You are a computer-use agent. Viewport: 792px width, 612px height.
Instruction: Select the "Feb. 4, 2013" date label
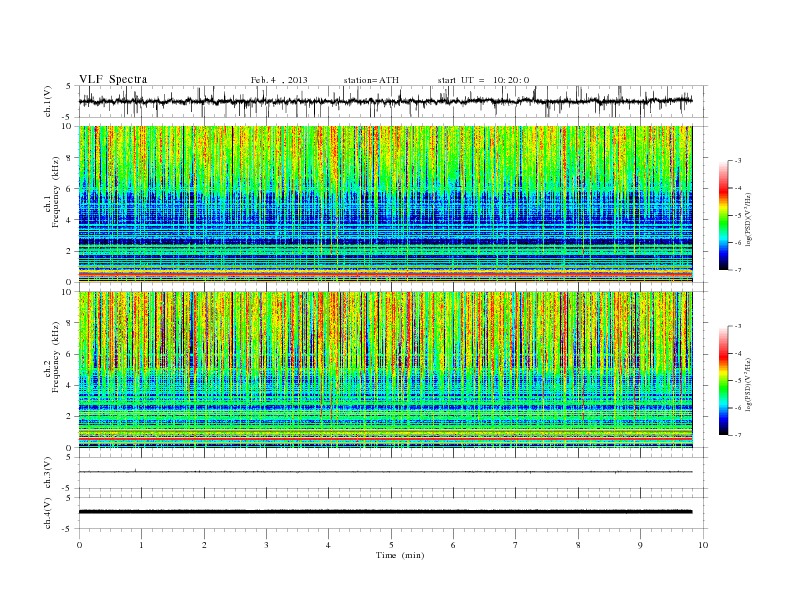tap(279, 80)
